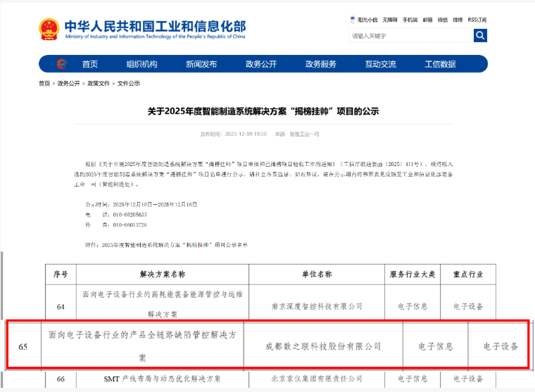The width and height of the screenshot is (535, 392).
Task: Open 政务服务 navigation item
Action: 320,64
